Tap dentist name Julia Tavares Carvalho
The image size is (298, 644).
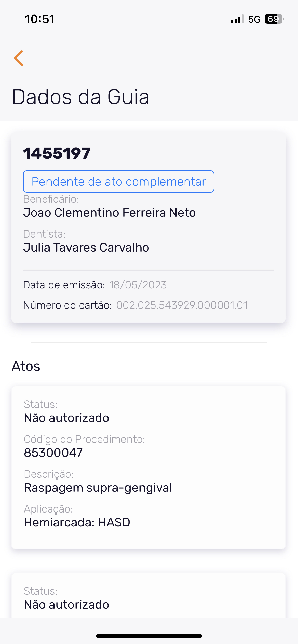pos(86,247)
